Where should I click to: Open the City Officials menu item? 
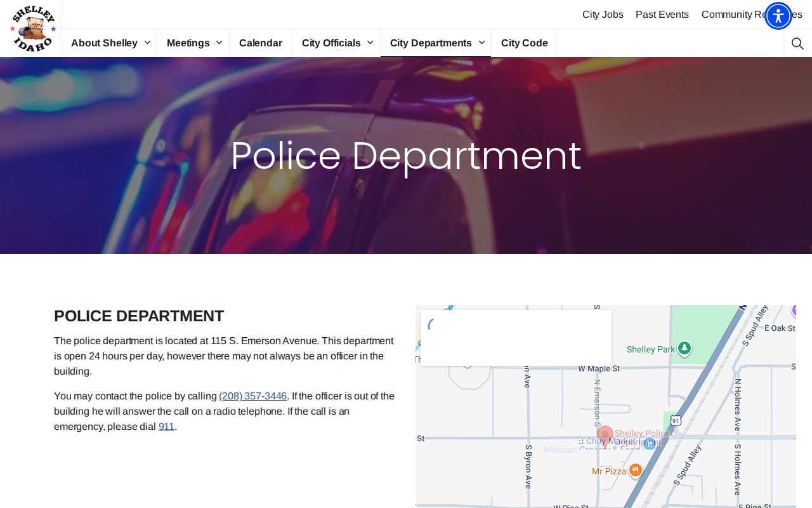[x=331, y=43]
